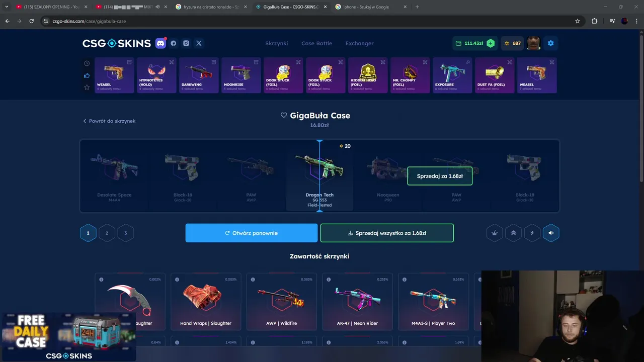This screenshot has width=644, height=362.
Task: Open the Instagram social icon
Action: pos(186,43)
